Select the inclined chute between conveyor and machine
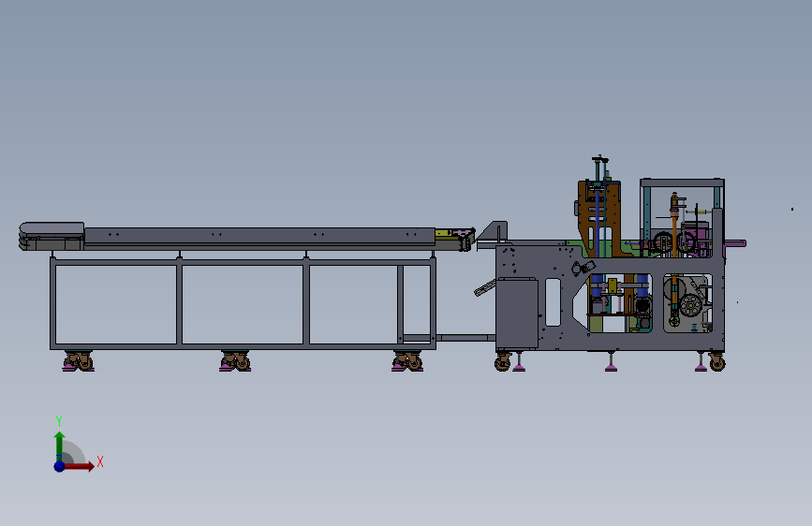Viewport: 812px width, 526px height. click(x=493, y=232)
